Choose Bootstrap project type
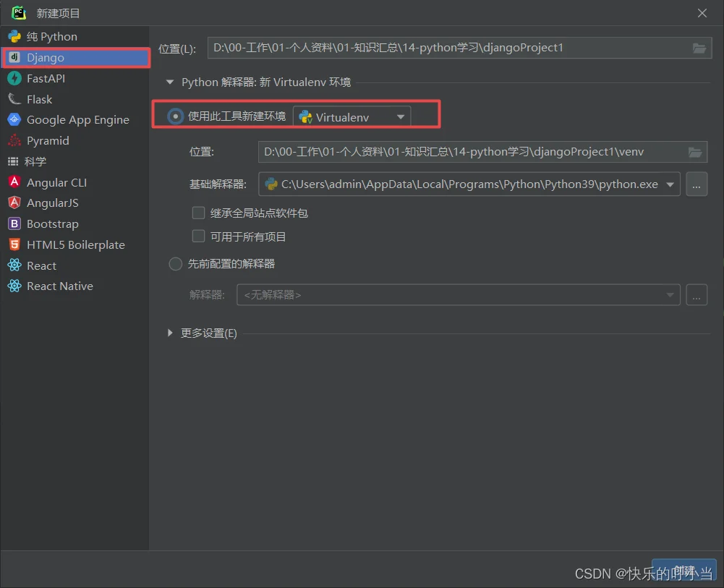 click(x=74, y=223)
